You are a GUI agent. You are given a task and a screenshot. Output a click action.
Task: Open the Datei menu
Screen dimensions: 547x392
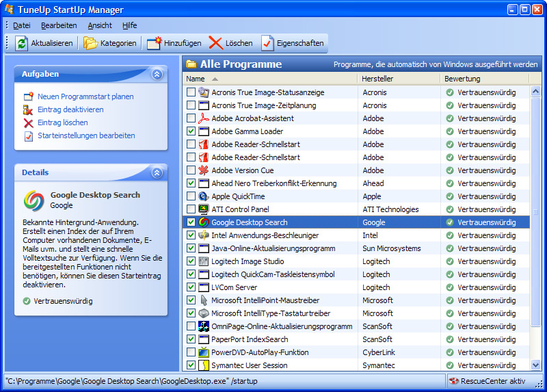pos(22,25)
